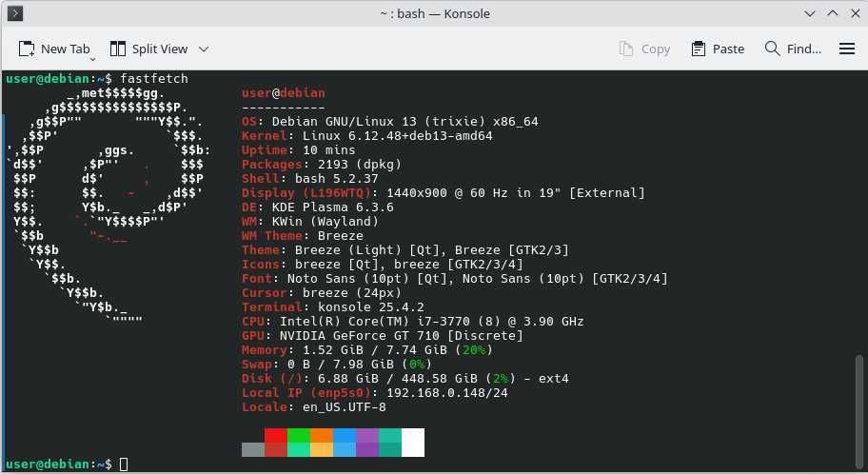The width and height of the screenshot is (868, 474).
Task: Click the DE value 'KDE Plasma 6.3.6'
Action: (333, 207)
